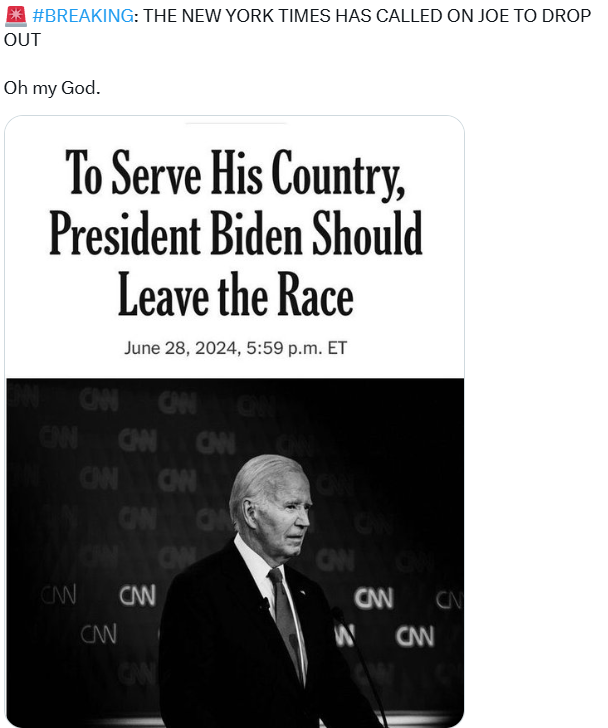Click the gray handle bar atop the image card
Image resolution: width=608 pixels, height=728 pixels.
click(235, 123)
